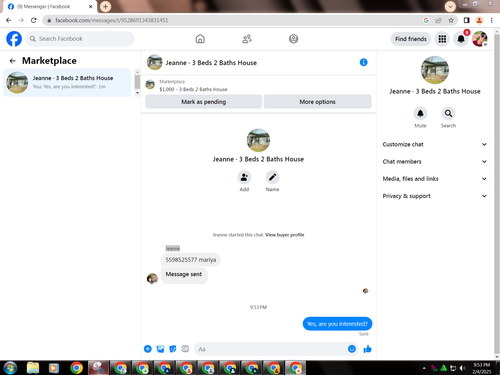Mute the conversation with bell icon
Viewport: 500px width, 375px height.
point(420,113)
